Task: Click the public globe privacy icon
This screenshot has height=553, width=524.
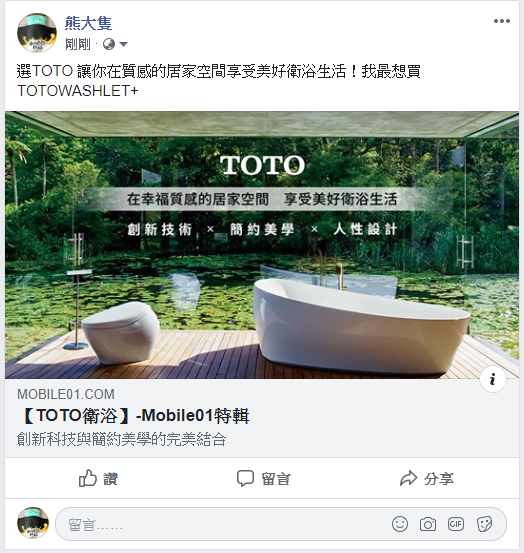Action: pyautogui.click(x=109, y=44)
